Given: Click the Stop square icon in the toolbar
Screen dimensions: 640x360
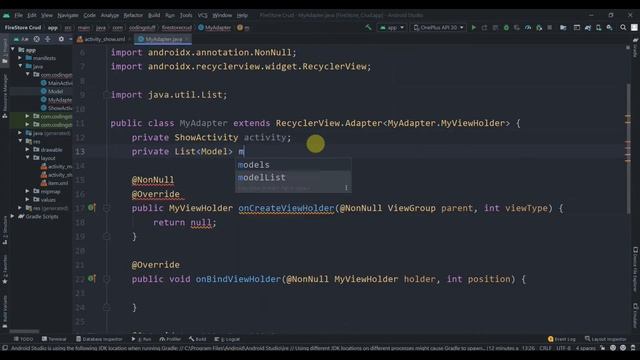Looking at the screenshot, I should click(550, 27).
